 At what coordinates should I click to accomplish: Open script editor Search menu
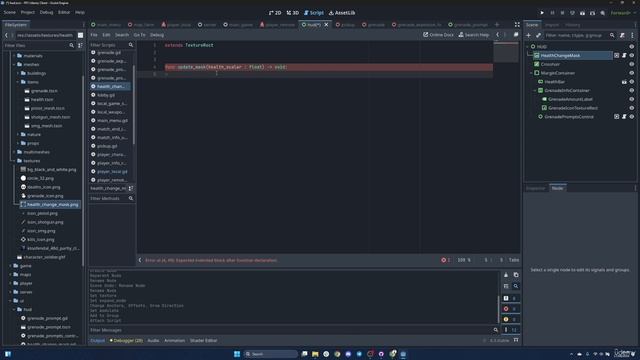(x=122, y=35)
